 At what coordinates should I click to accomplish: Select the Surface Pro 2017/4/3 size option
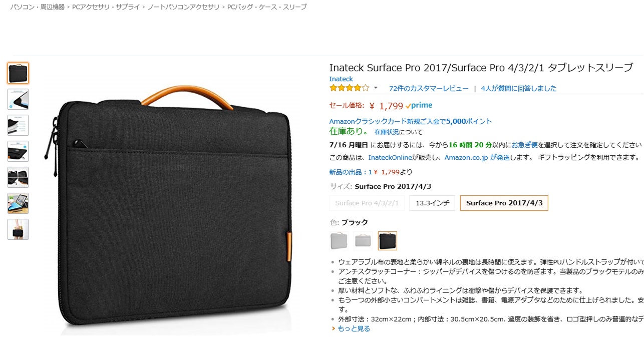pyautogui.click(x=504, y=203)
